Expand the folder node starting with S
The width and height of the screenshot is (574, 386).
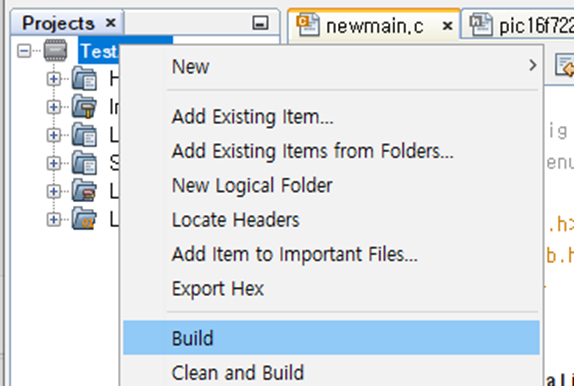53,163
